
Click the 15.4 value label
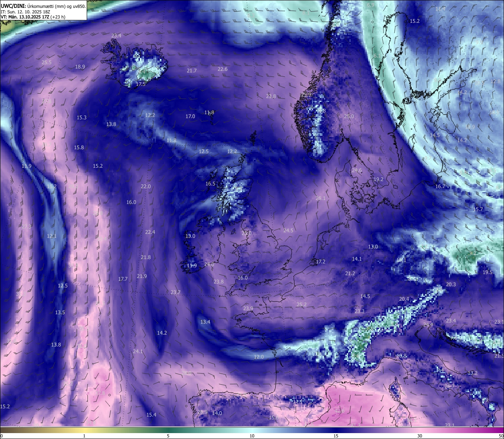151,415
